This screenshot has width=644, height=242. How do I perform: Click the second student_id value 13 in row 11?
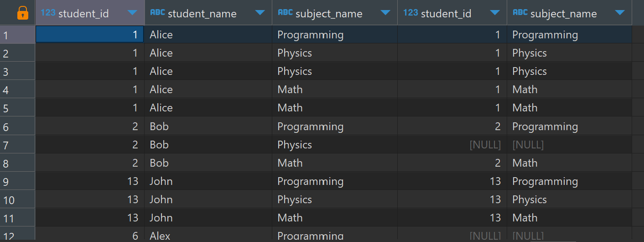[x=452, y=218]
